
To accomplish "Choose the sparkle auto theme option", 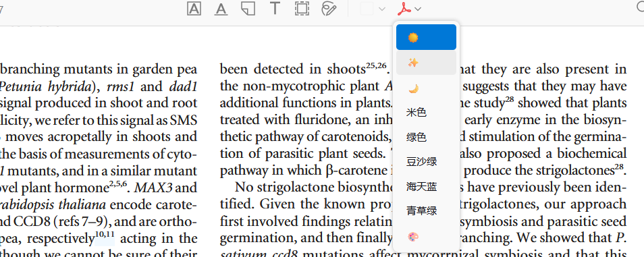I will 426,63.
